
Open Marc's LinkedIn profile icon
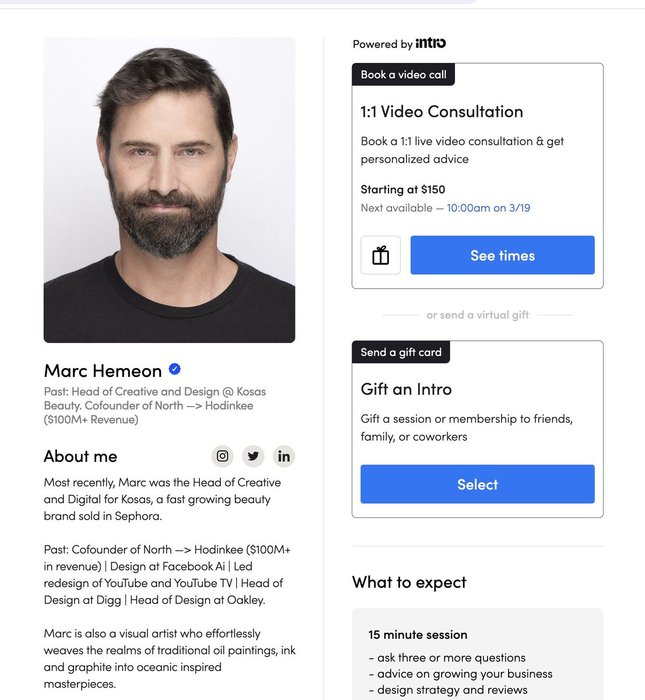coord(284,456)
